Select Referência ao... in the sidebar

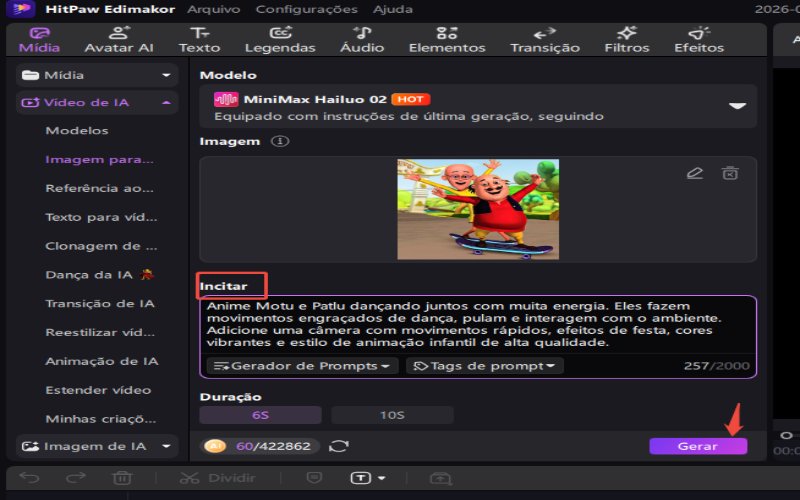coord(99,188)
